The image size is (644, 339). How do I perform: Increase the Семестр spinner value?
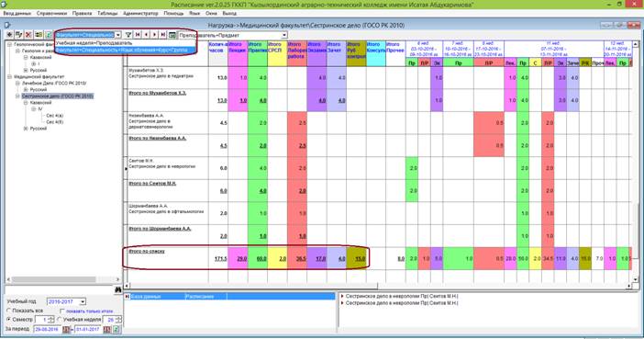tap(51, 318)
